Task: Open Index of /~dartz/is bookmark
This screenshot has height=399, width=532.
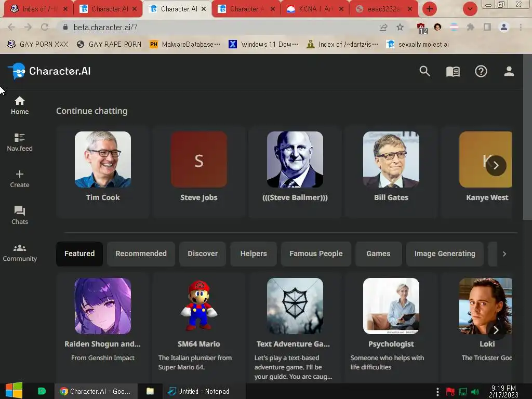Action: pos(342,45)
